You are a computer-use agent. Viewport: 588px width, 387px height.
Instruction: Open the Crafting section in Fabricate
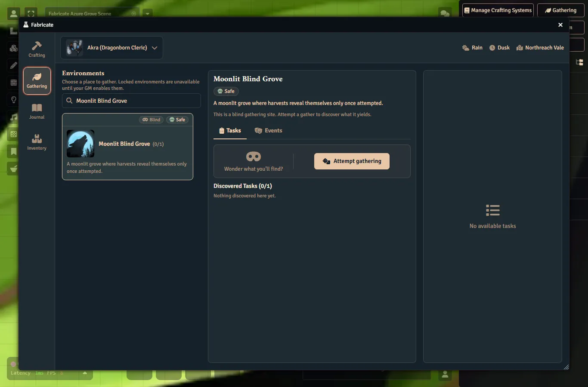click(37, 49)
